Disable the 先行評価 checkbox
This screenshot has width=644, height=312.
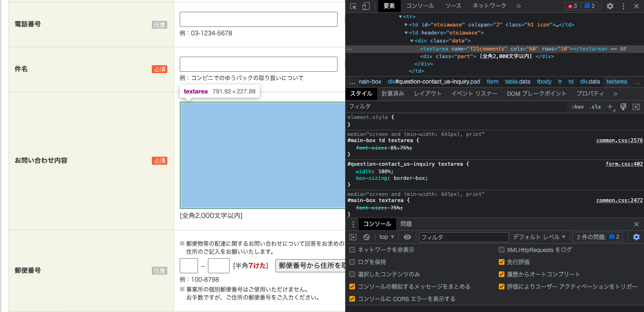point(502,262)
